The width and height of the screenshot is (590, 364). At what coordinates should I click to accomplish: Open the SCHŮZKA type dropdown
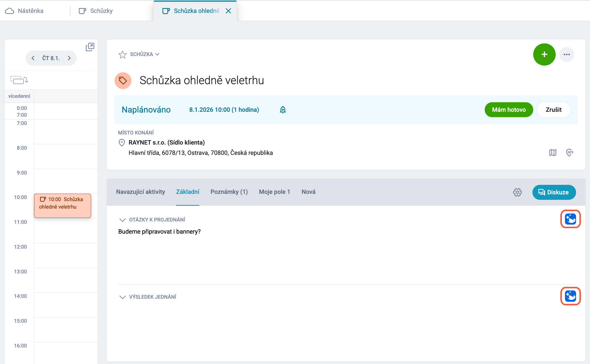145,54
